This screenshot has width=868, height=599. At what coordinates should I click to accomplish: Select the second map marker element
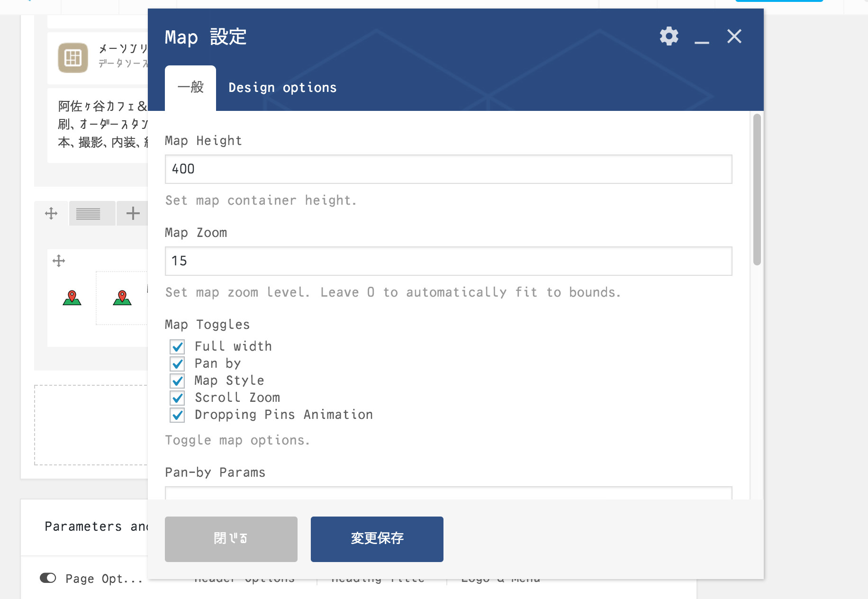(122, 298)
